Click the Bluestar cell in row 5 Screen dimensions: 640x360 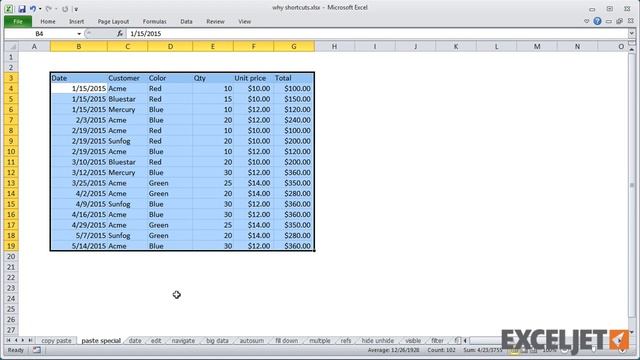[127, 99]
